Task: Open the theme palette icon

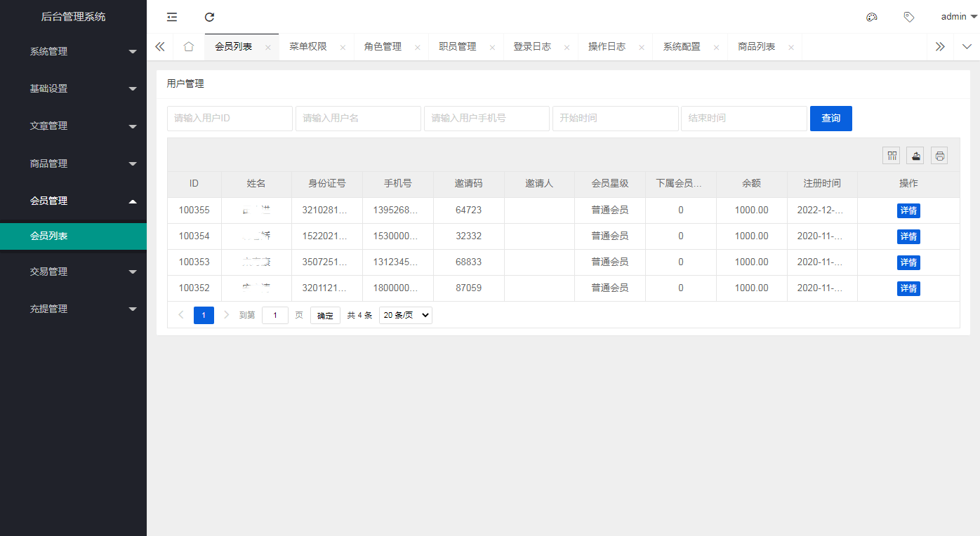Action: 872,17
